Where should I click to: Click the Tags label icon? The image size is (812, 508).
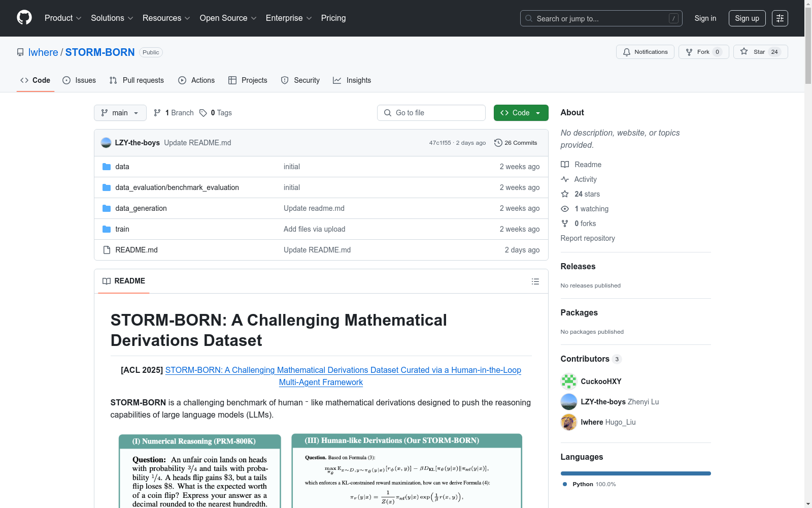pyautogui.click(x=203, y=113)
